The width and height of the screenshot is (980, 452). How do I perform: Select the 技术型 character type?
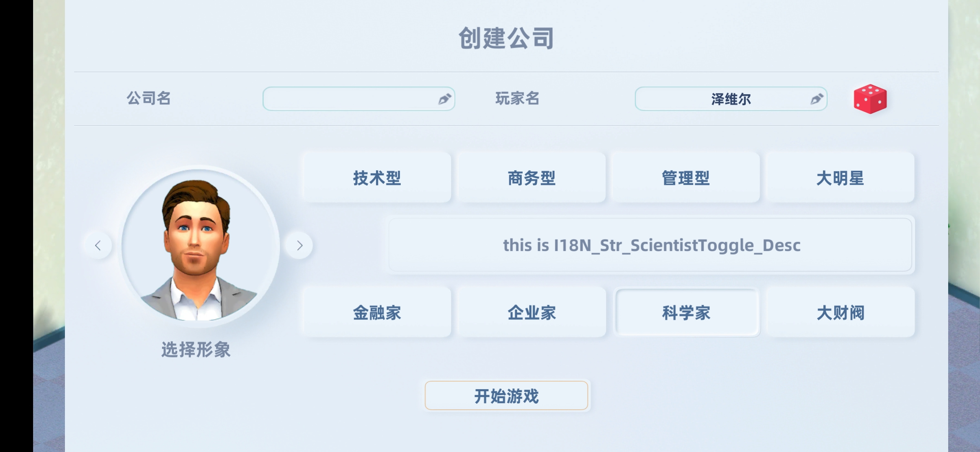point(377,178)
